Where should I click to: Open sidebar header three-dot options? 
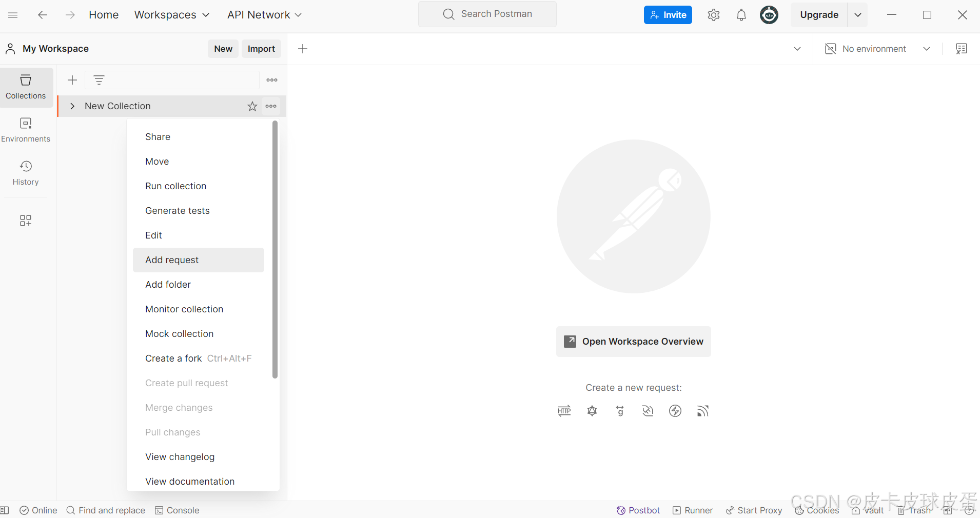click(x=272, y=80)
